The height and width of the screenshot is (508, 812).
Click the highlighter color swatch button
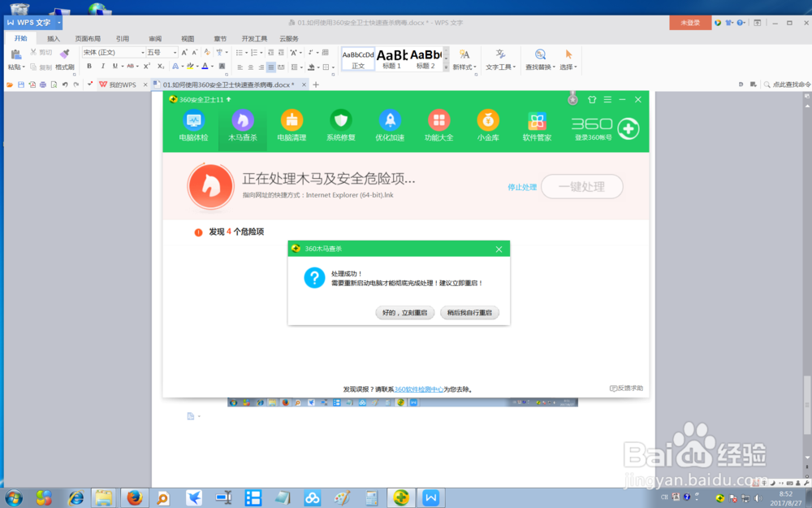[x=190, y=67]
